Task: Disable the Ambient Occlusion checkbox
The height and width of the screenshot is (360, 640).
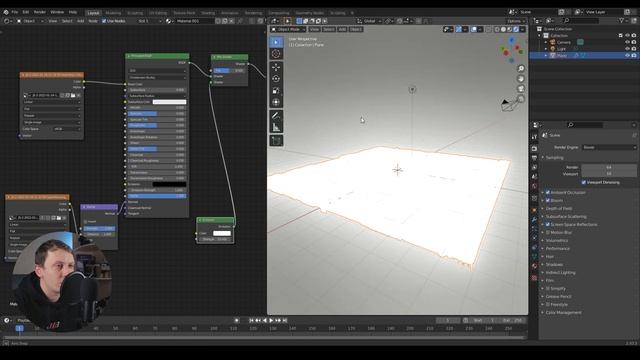Action: click(548, 192)
